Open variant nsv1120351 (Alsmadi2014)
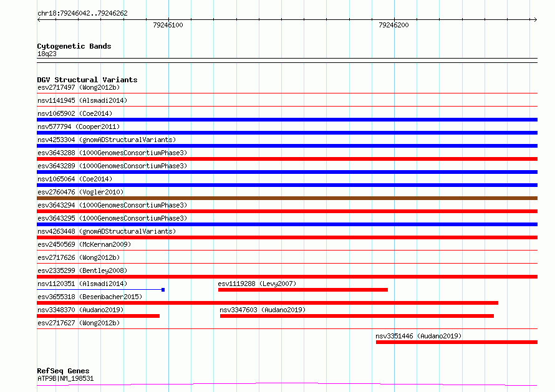The height and width of the screenshot is (392, 555). coord(82,284)
